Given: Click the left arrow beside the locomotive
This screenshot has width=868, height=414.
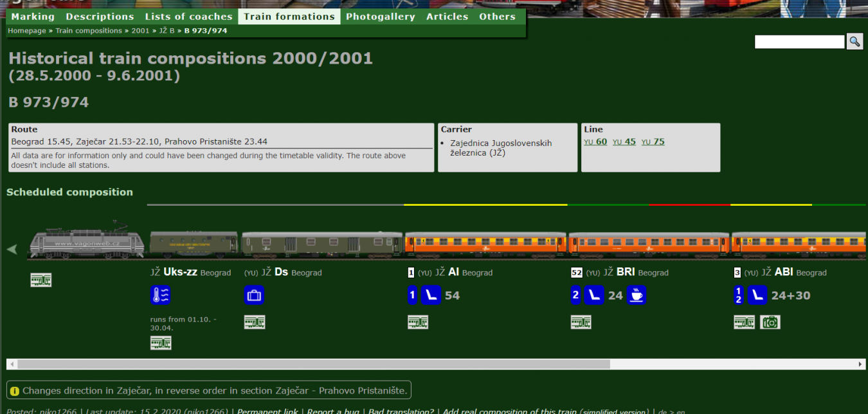Looking at the screenshot, I should [x=12, y=249].
